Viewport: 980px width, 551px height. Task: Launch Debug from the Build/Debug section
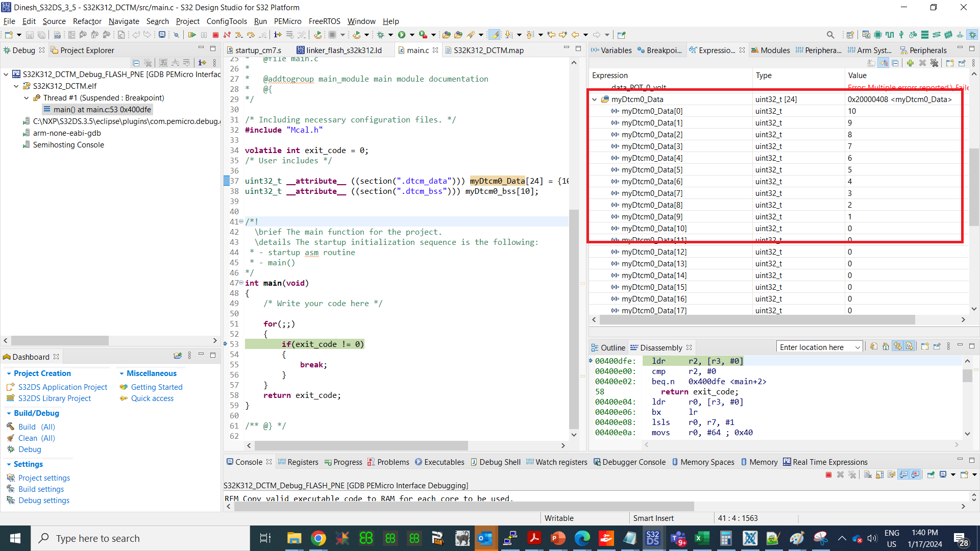click(29, 449)
